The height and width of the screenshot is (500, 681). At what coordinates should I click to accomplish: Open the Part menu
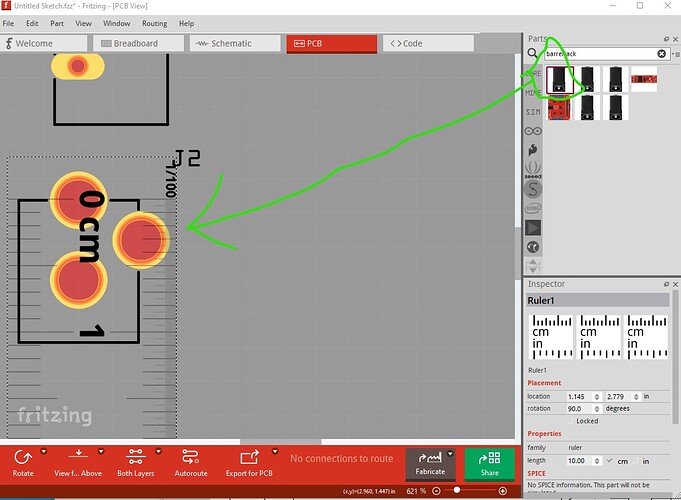tap(57, 23)
